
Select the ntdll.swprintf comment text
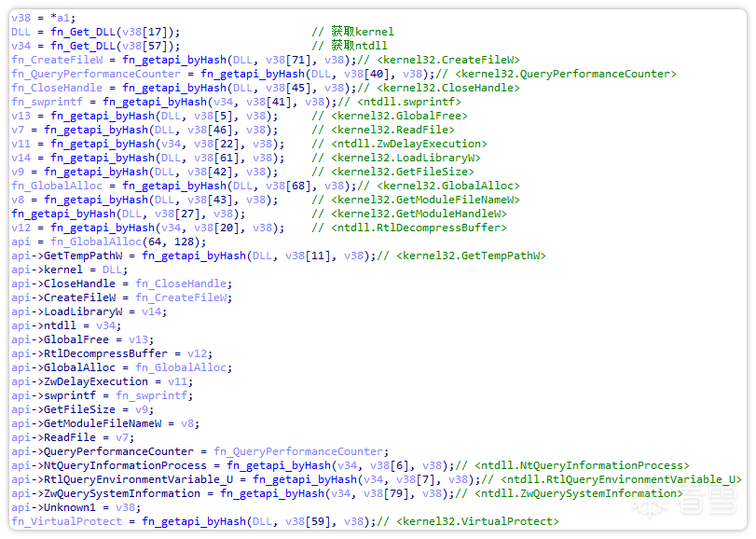(x=409, y=102)
